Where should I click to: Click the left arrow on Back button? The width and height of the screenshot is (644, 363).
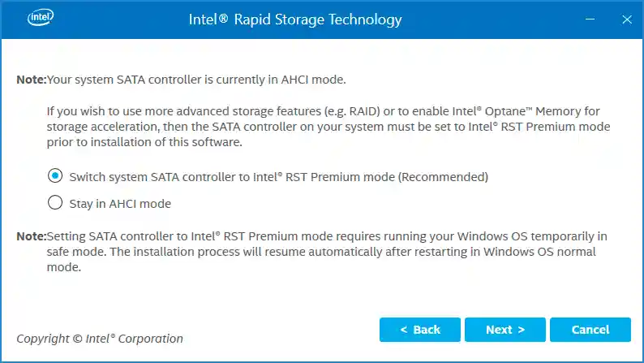(404, 330)
